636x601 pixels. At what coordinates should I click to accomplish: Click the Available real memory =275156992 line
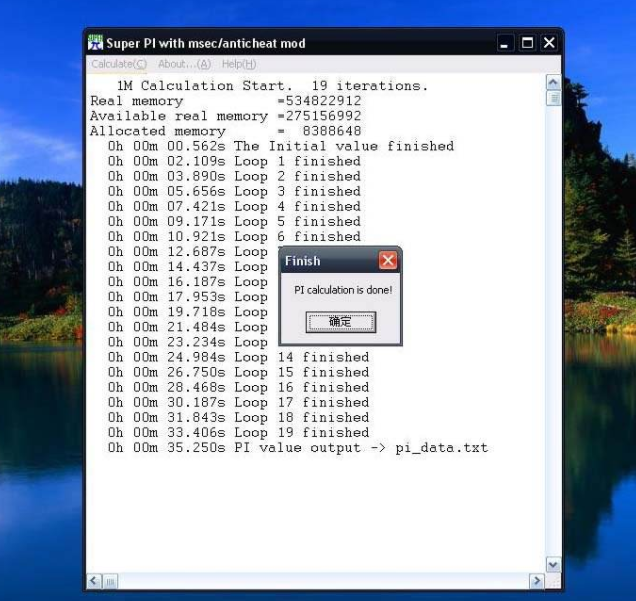(x=226, y=116)
